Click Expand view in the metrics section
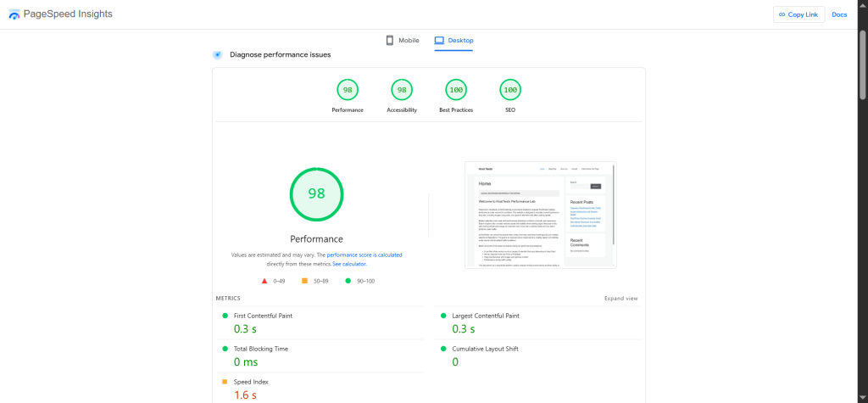The image size is (868, 403). pos(620,299)
